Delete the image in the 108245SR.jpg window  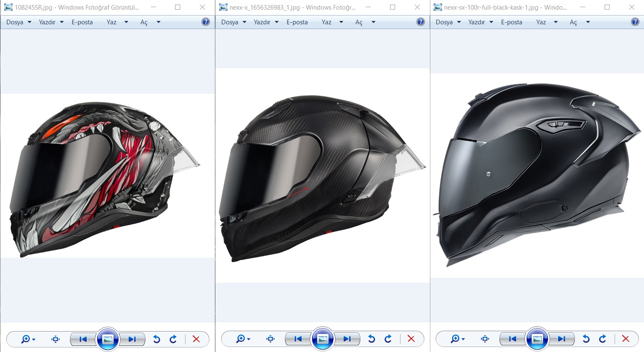(196, 339)
